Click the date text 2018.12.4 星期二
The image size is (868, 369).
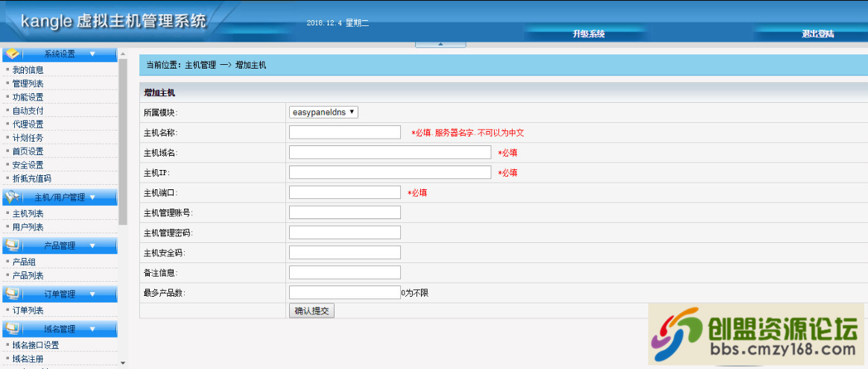pos(337,22)
